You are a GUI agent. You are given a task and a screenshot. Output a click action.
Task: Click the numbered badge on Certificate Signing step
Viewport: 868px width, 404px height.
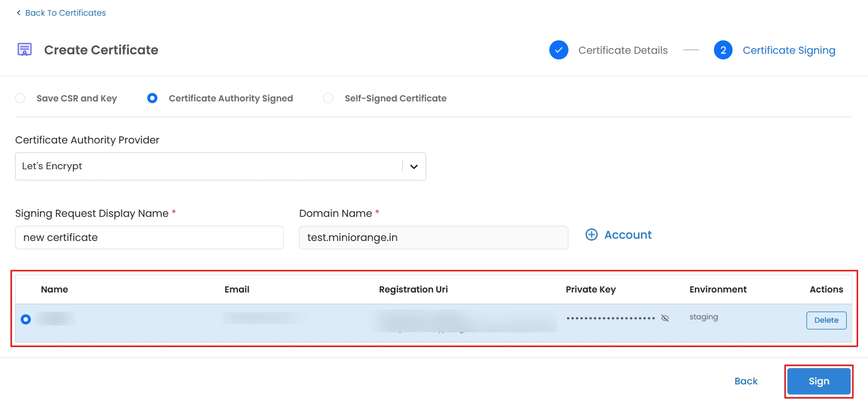(x=723, y=50)
